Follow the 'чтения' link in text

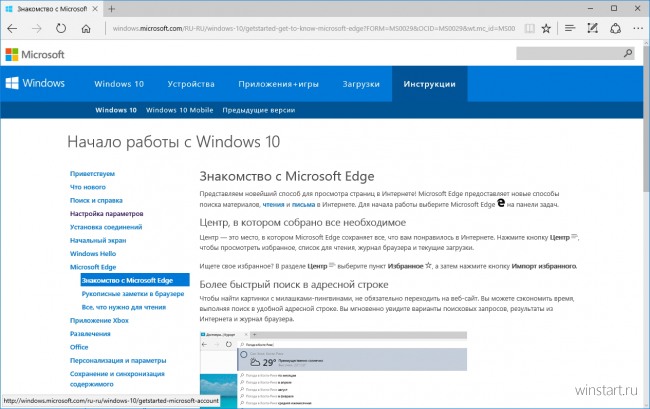274,204
